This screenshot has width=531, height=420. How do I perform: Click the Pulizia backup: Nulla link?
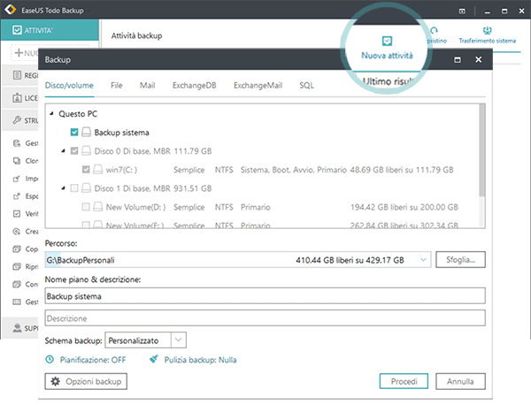(201, 360)
